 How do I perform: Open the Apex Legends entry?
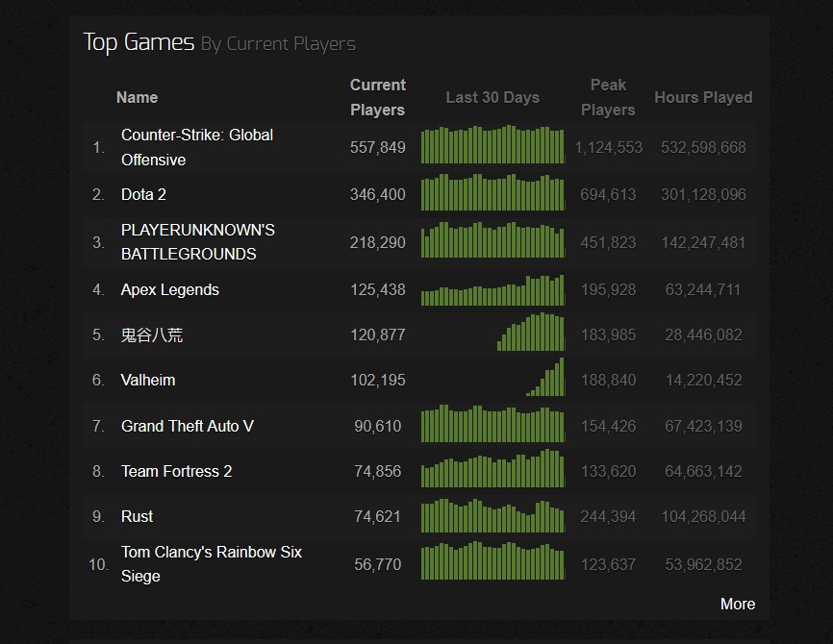(169, 289)
